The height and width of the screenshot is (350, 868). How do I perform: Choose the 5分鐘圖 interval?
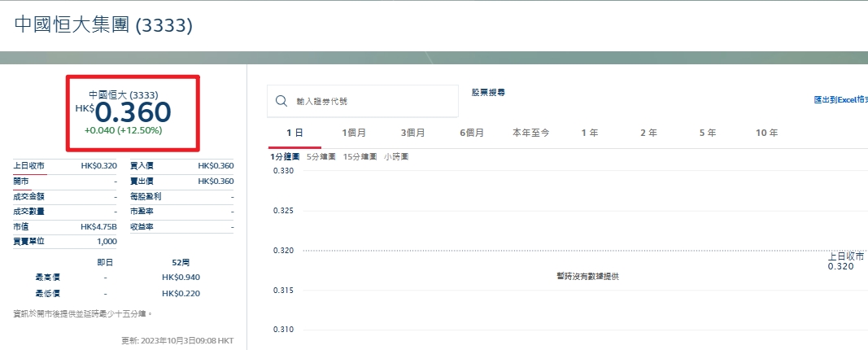click(321, 157)
